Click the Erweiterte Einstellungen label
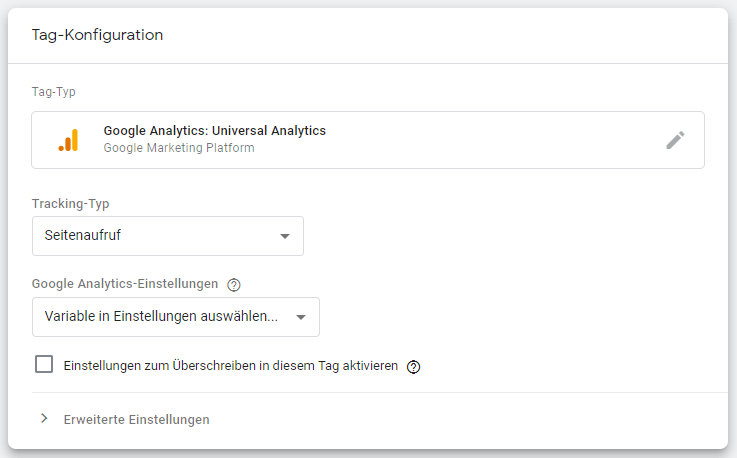The height and width of the screenshot is (458, 737). [136, 419]
